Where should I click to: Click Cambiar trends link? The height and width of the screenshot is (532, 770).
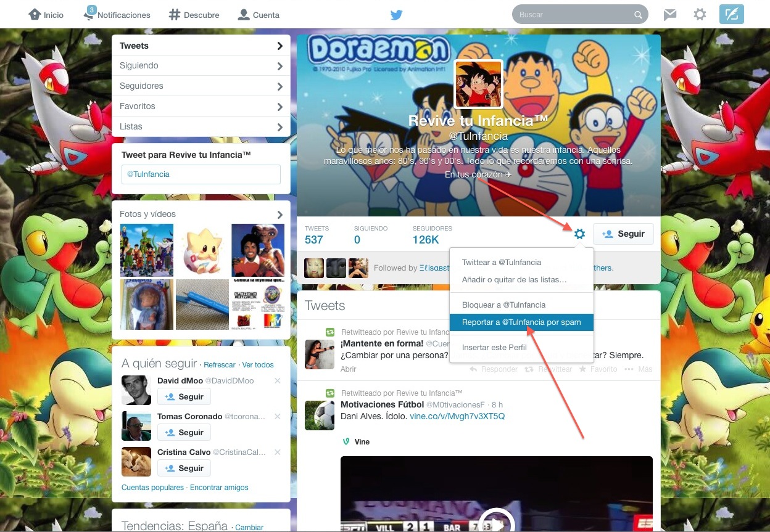[249, 528]
